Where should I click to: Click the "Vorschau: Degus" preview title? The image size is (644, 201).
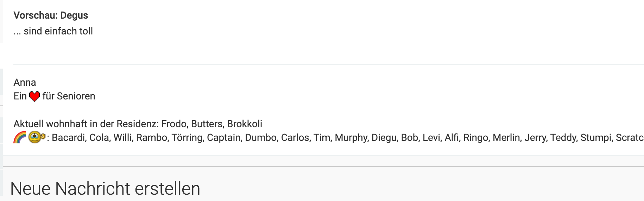(51, 15)
